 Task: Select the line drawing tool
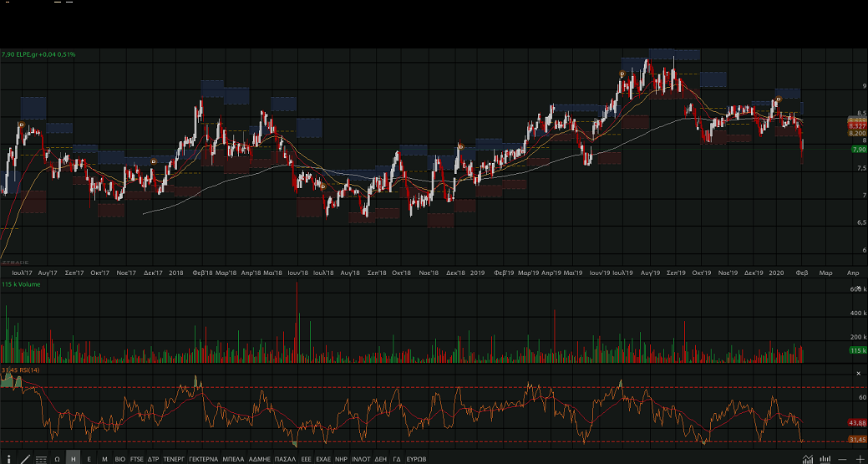[x=24, y=459]
